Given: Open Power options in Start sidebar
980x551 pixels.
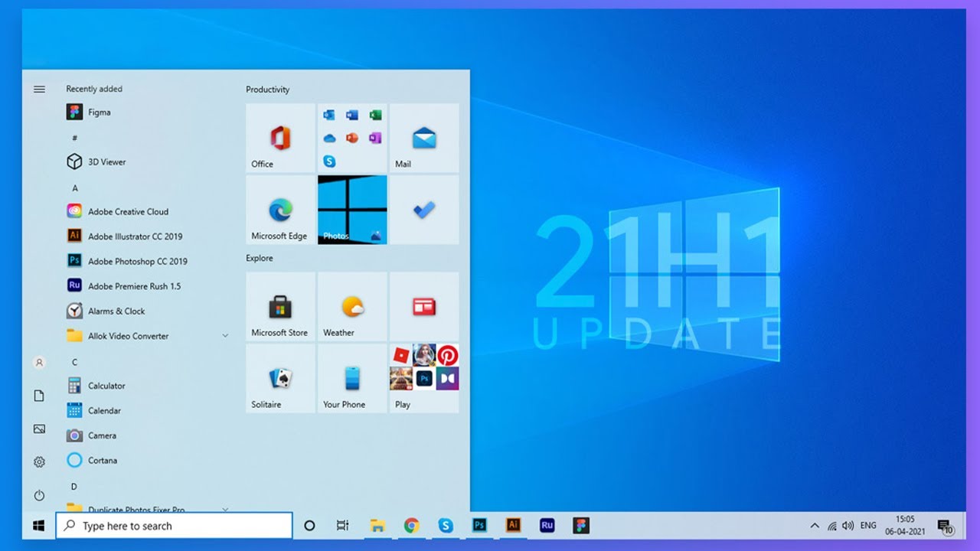Looking at the screenshot, I should coord(39,496).
